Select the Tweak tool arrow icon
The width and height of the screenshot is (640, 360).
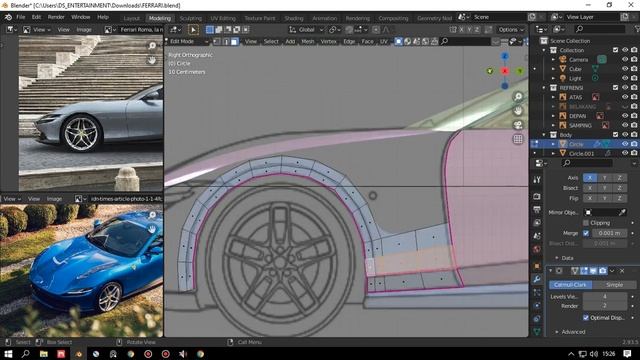point(193,29)
